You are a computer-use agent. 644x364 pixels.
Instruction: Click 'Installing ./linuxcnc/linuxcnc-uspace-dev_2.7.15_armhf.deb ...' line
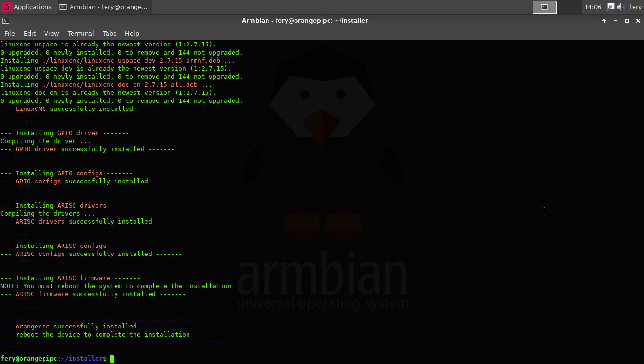point(118,61)
